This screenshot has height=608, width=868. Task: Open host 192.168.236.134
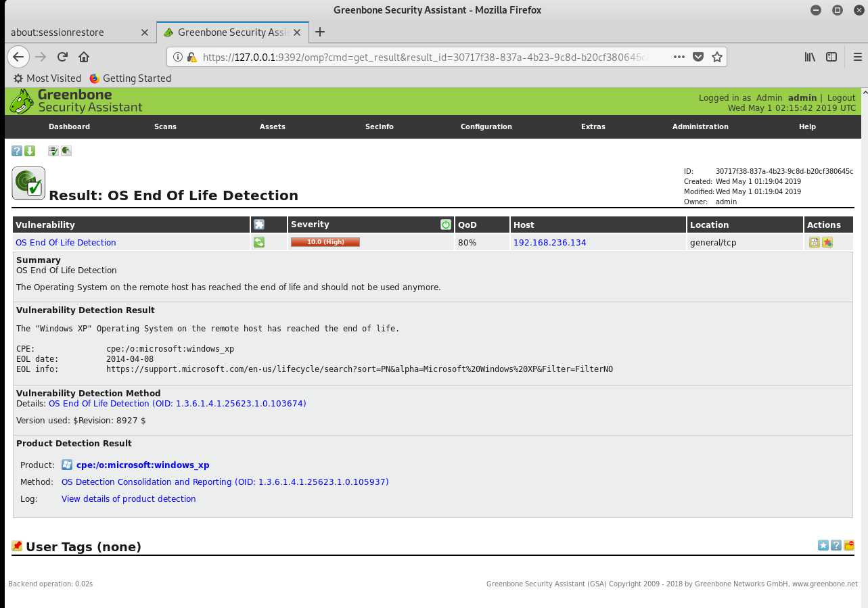click(549, 242)
